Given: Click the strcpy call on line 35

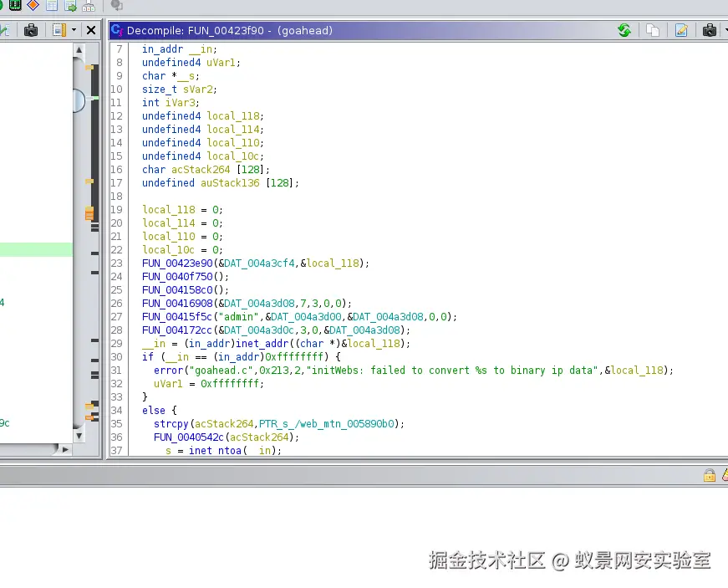Looking at the screenshot, I should coord(171,424).
